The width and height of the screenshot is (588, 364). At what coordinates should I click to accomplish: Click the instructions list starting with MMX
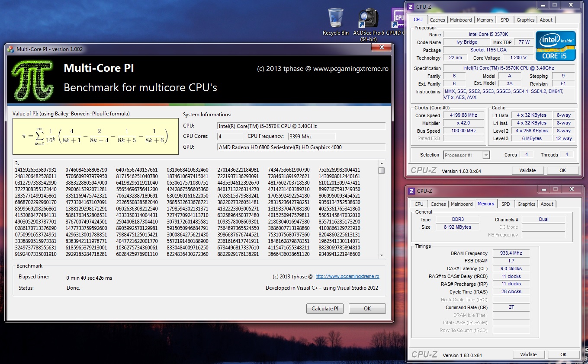coord(509,94)
